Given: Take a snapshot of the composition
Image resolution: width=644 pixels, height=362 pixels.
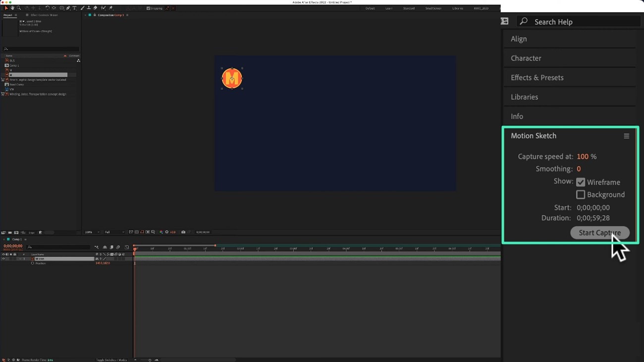Looking at the screenshot, I should point(183,232).
